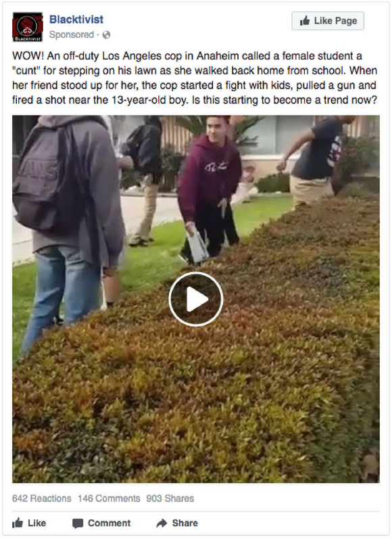The height and width of the screenshot is (541, 392).
Task: View the 642 Reactions count
Action: [42, 498]
